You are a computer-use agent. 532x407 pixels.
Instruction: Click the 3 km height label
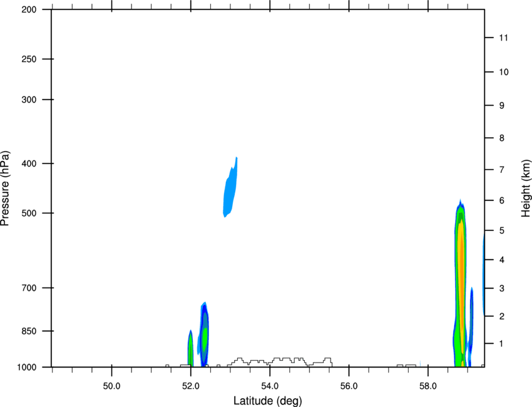pyautogui.click(x=501, y=289)
